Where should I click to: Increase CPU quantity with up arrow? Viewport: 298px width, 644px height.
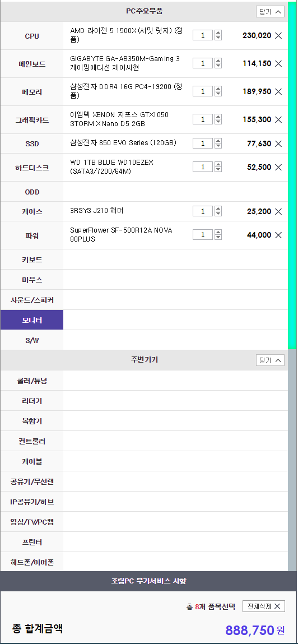coord(218,33)
